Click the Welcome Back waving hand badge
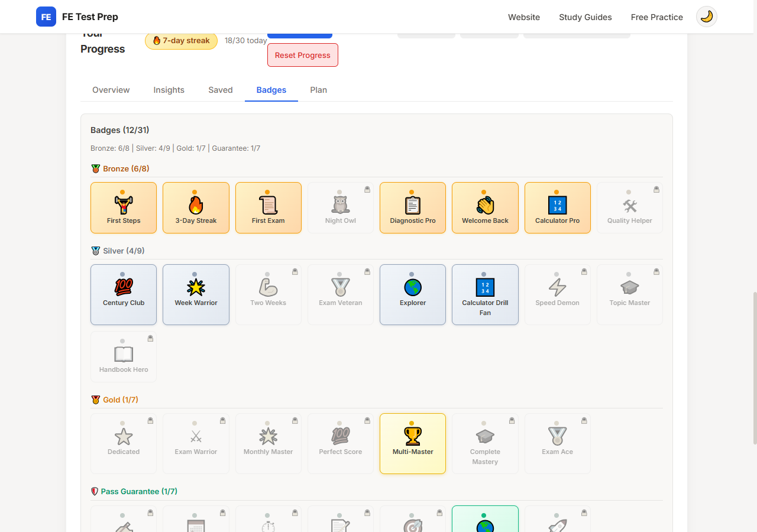The height and width of the screenshot is (532, 757). click(x=485, y=207)
